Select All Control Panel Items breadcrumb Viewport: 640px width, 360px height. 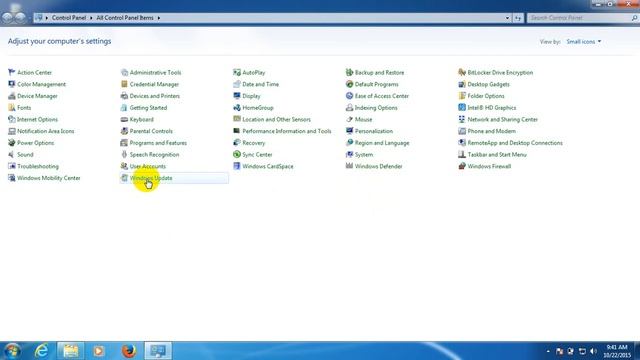[x=125, y=18]
